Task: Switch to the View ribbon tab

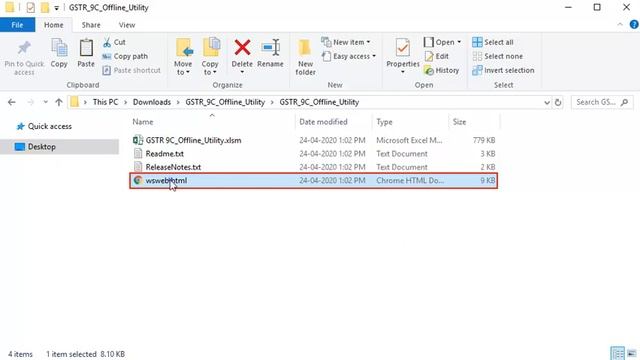Action: [127, 25]
